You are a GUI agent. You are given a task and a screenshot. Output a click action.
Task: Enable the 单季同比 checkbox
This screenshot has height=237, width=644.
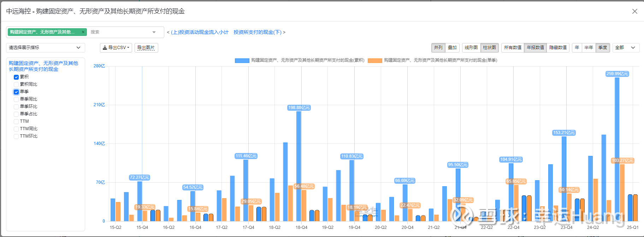(x=16, y=99)
